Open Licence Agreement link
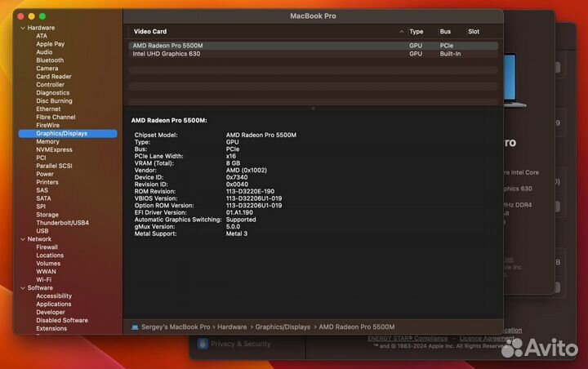The width and height of the screenshot is (588, 369). coord(487,339)
